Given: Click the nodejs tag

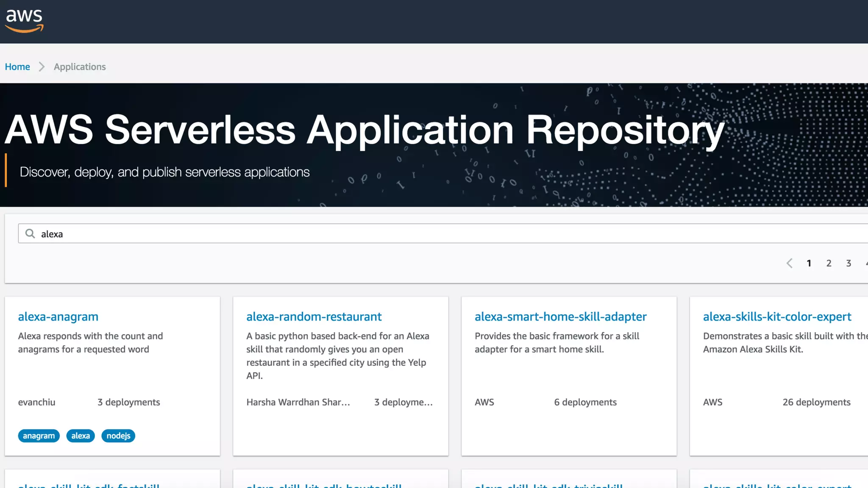Looking at the screenshot, I should point(118,435).
